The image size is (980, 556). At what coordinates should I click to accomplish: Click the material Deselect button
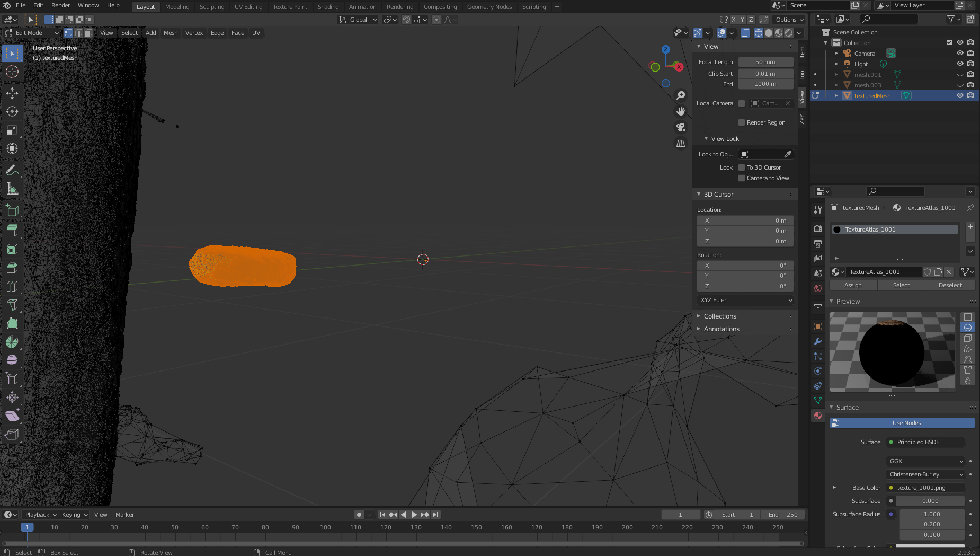[950, 285]
